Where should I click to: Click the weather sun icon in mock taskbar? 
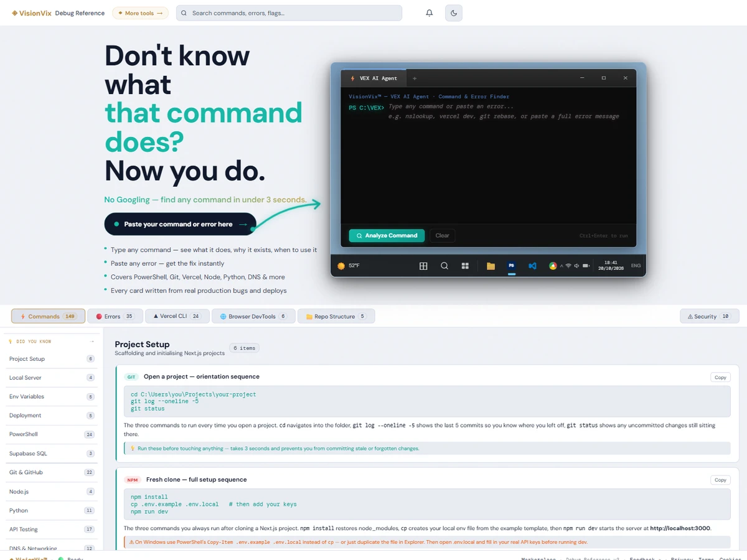point(341,266)
